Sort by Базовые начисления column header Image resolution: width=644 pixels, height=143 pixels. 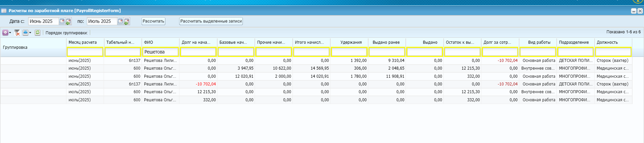236,42
